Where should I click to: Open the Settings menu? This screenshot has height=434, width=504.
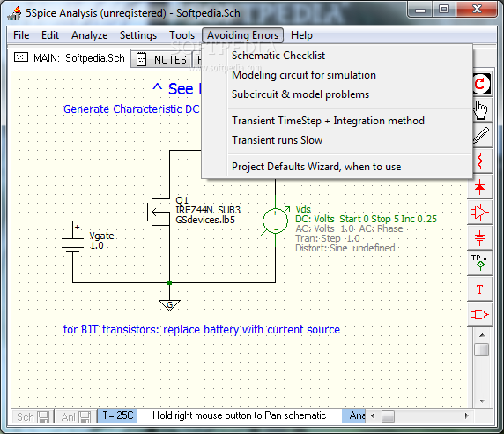point(138,35)
